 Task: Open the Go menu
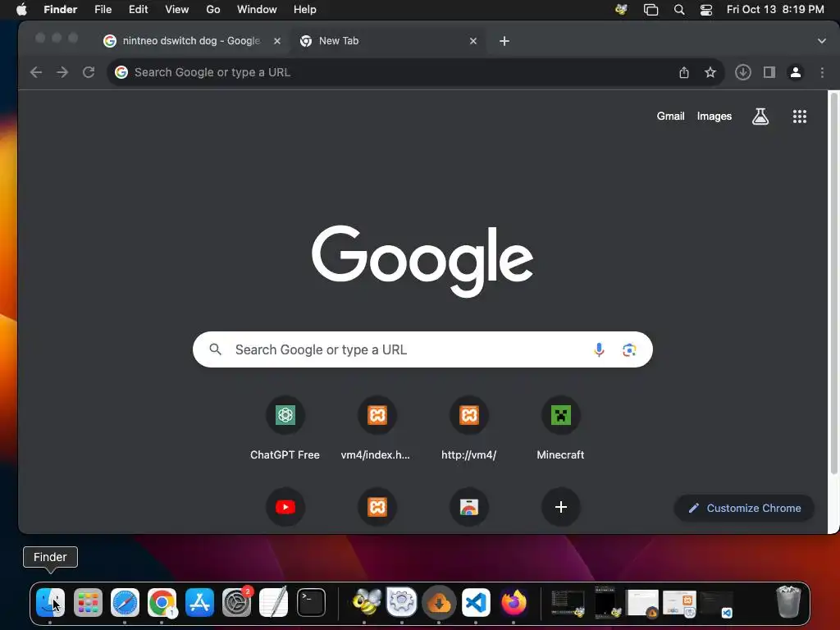tap(213, 10)
